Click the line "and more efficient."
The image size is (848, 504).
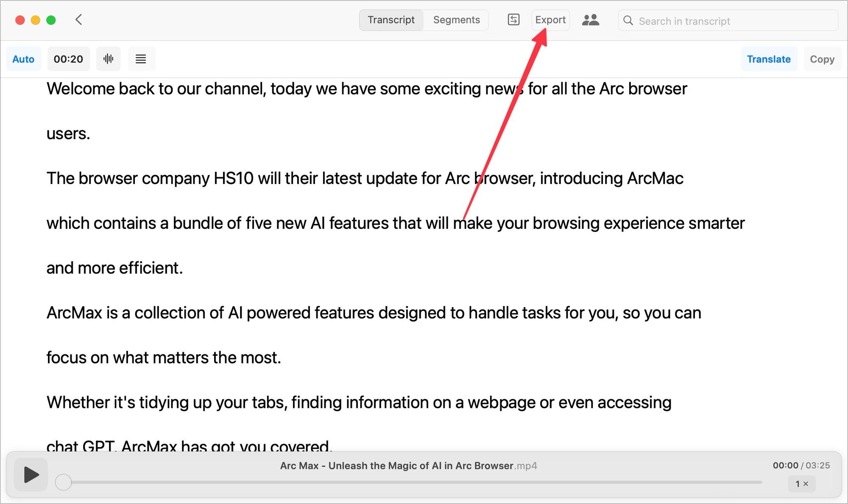[x=114, y=268]
